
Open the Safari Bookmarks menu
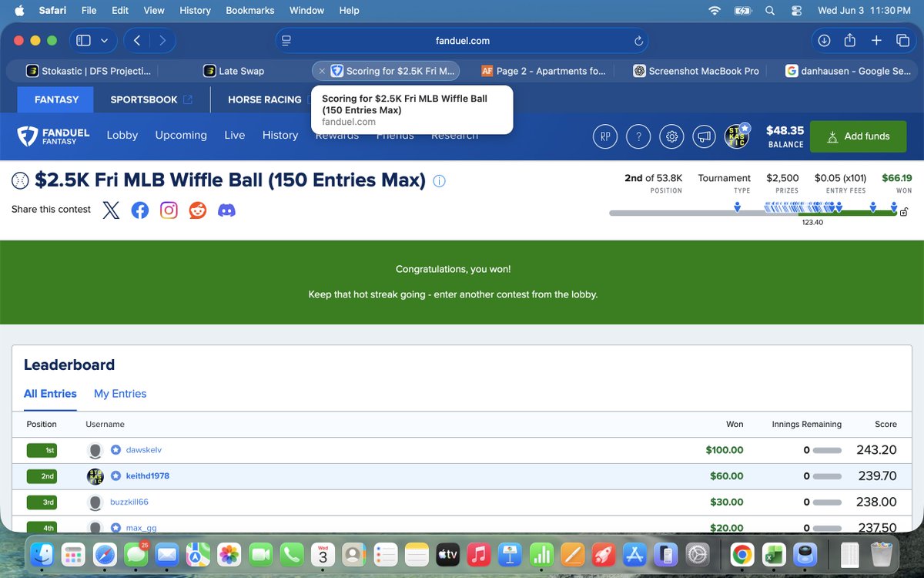[x=250, y=11]
